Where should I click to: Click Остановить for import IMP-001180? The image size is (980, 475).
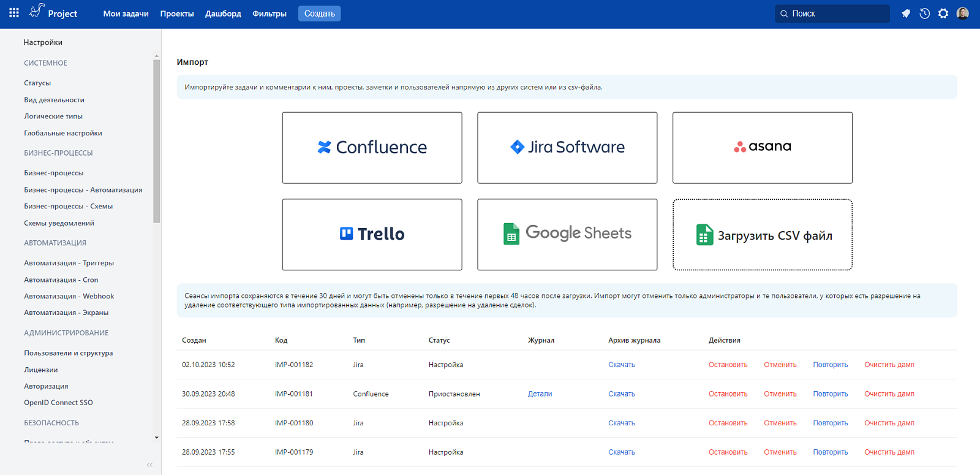[x=728, y=423]
